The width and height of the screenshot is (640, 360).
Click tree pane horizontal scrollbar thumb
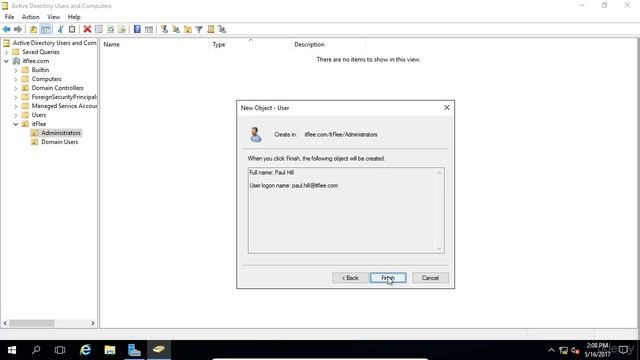click(x=32, y=323)
